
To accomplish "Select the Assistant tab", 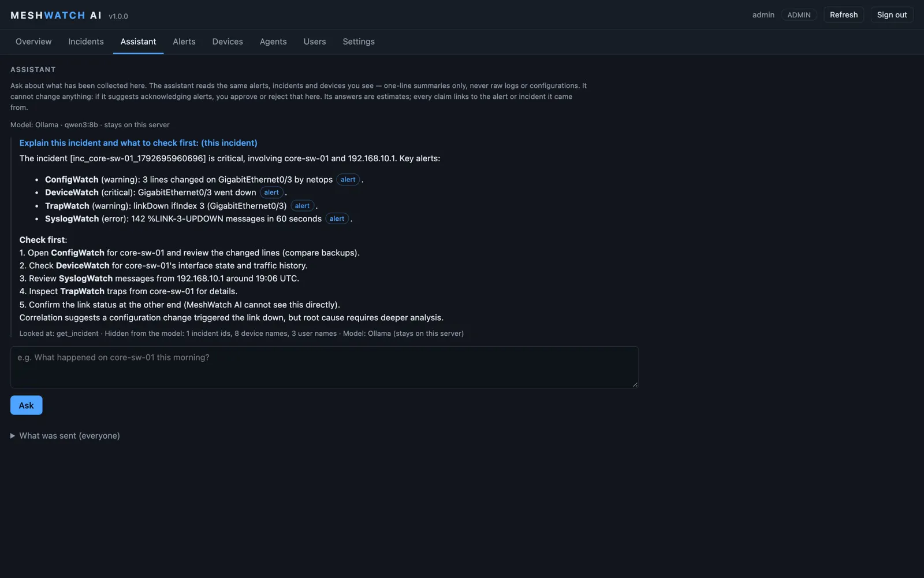I will tap(138, 42).
